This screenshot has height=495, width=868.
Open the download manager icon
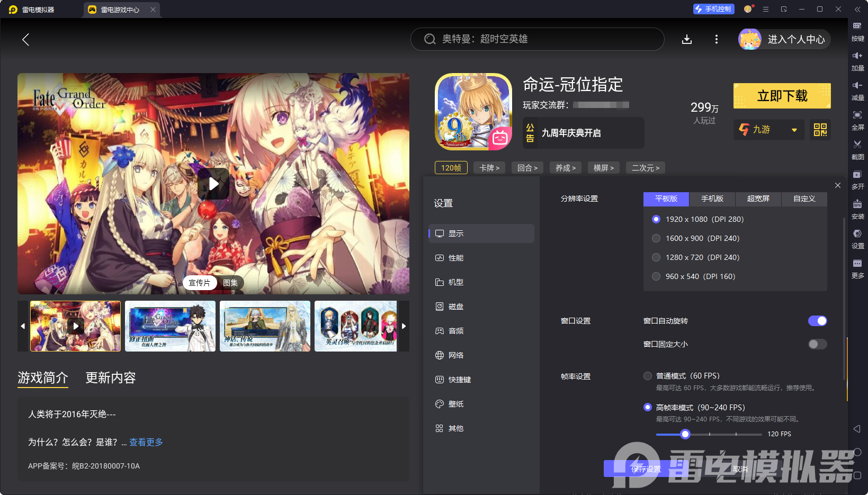pyautogui.click(x=687, y=39)
